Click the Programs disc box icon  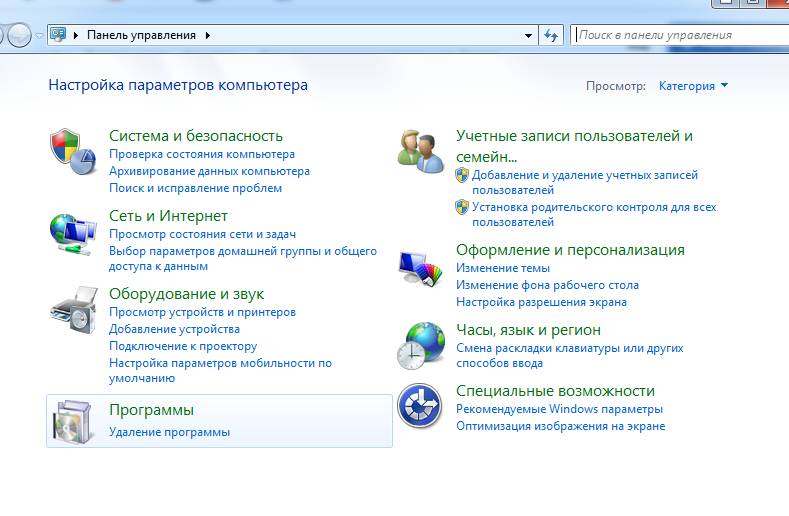(73, 422)
